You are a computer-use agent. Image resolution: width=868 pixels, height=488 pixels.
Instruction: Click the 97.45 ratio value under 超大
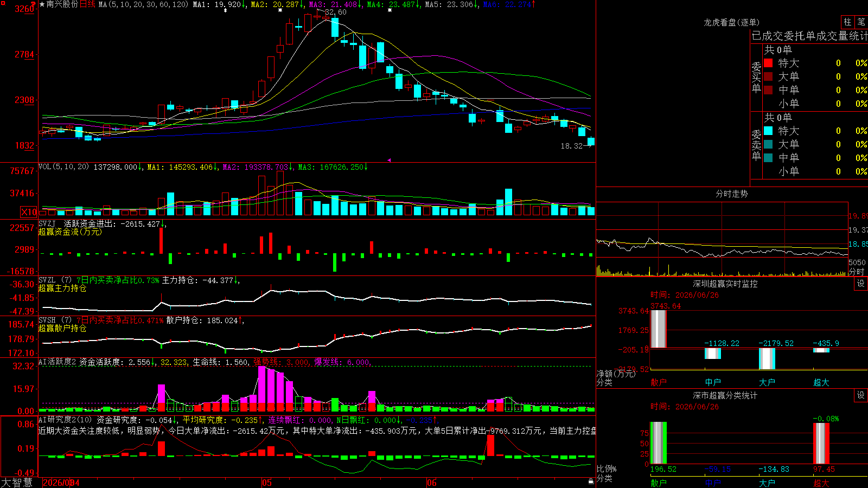[824, 469]
